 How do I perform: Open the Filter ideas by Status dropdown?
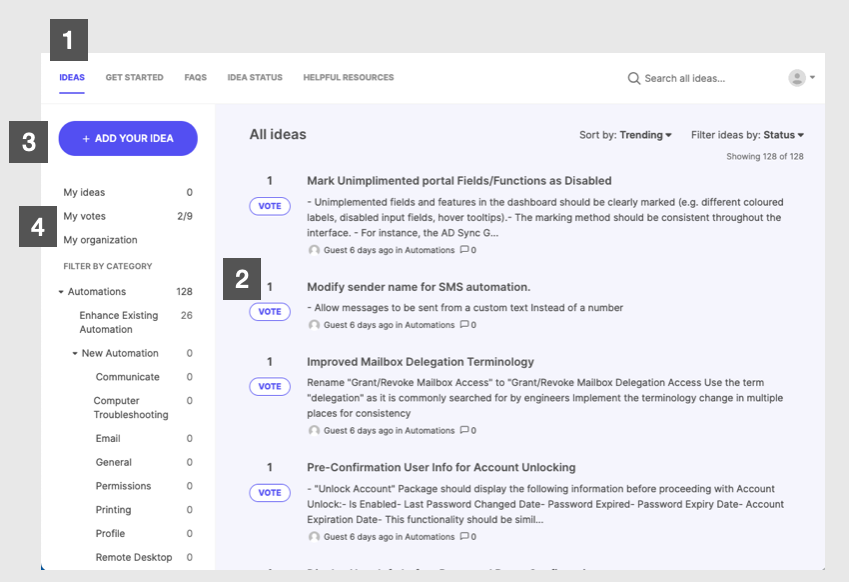point(747,135)
